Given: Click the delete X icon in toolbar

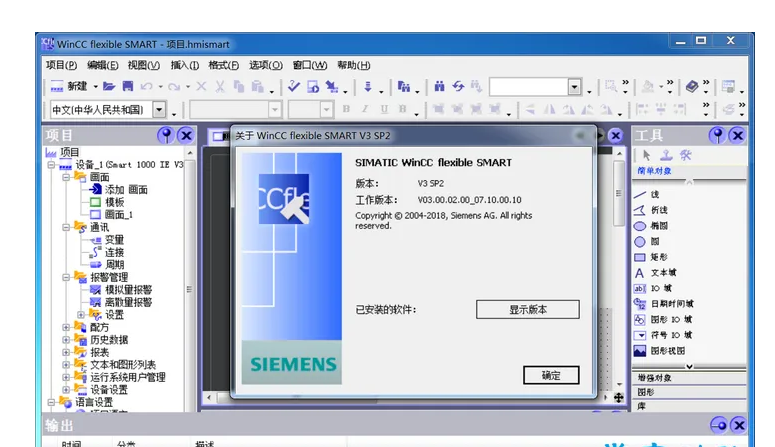Looking at the screenshot, I should click(x=201, y=87).
